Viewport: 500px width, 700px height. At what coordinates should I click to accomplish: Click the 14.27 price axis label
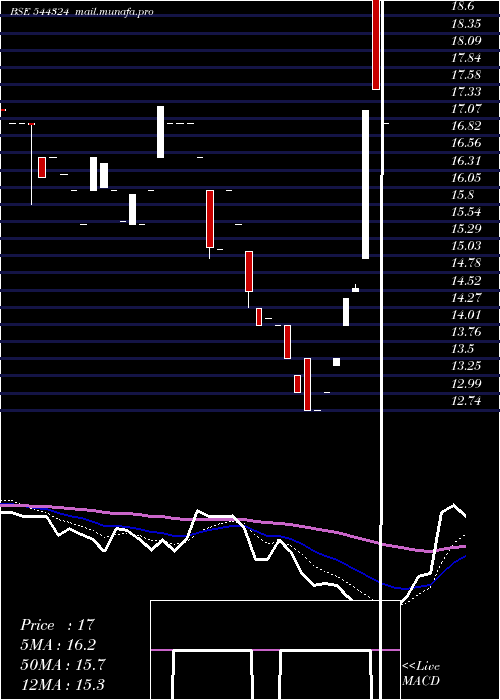click(466, 297)
